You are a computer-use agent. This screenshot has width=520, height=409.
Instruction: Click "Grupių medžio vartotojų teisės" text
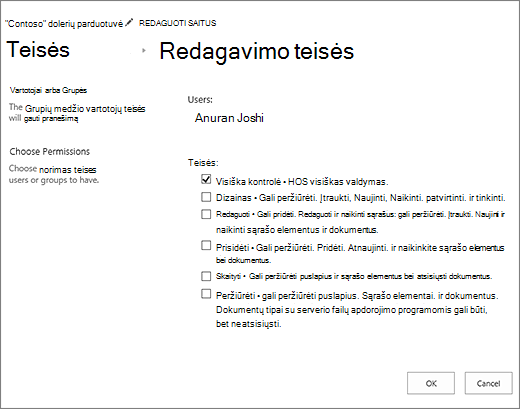click(x=85, y=109)
